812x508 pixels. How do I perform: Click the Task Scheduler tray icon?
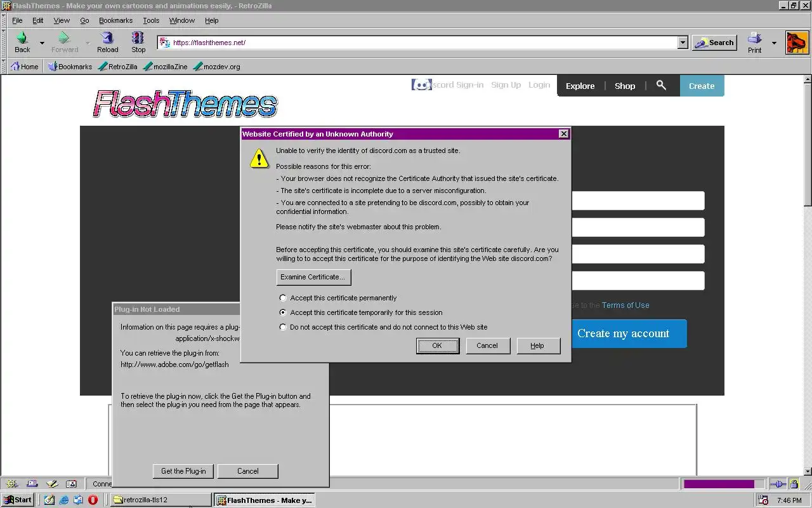(x=764, y=500)
